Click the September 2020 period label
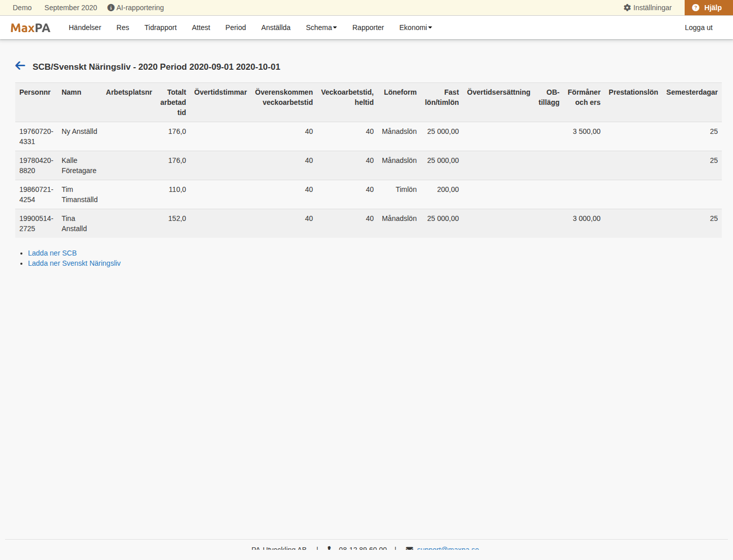The width and height of the screenshot is (733, 560). [71, 8]
